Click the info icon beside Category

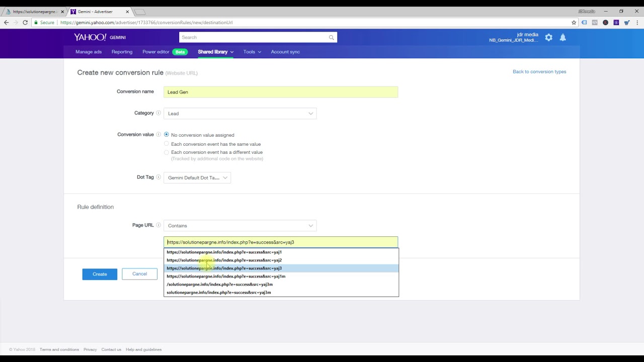point(158,113)
